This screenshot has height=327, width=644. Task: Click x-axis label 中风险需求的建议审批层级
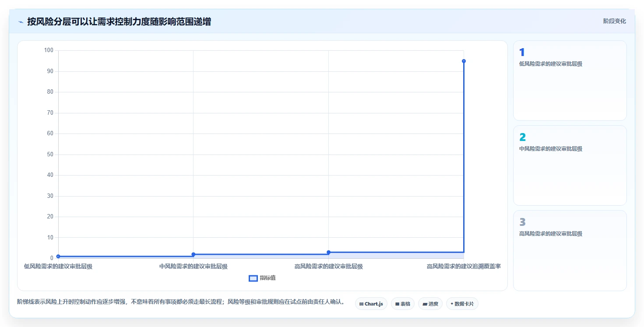[194, 266]
